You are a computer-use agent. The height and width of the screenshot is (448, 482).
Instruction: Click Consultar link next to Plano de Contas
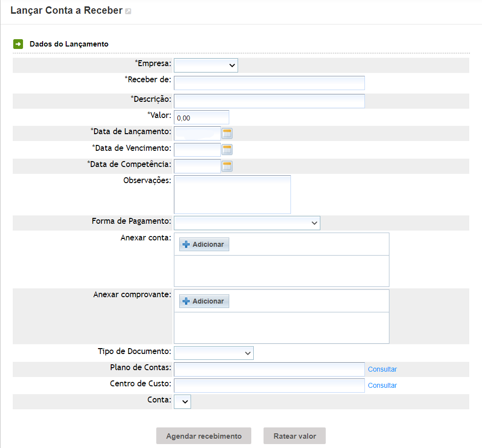point(382,369)
